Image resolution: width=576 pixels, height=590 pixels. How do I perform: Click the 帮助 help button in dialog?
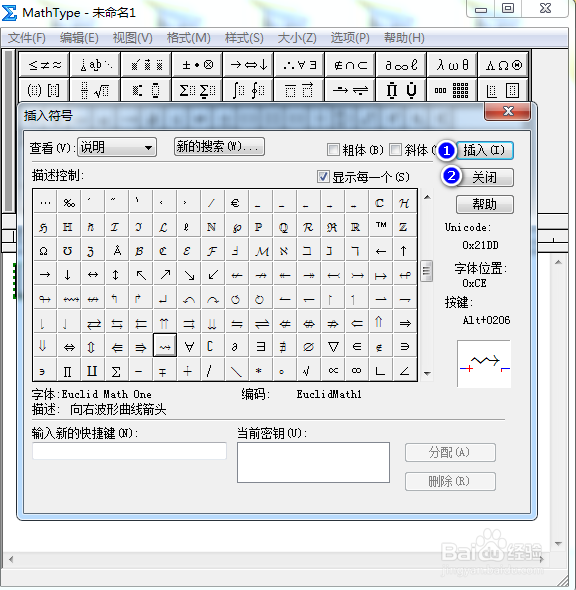(485, 204)
